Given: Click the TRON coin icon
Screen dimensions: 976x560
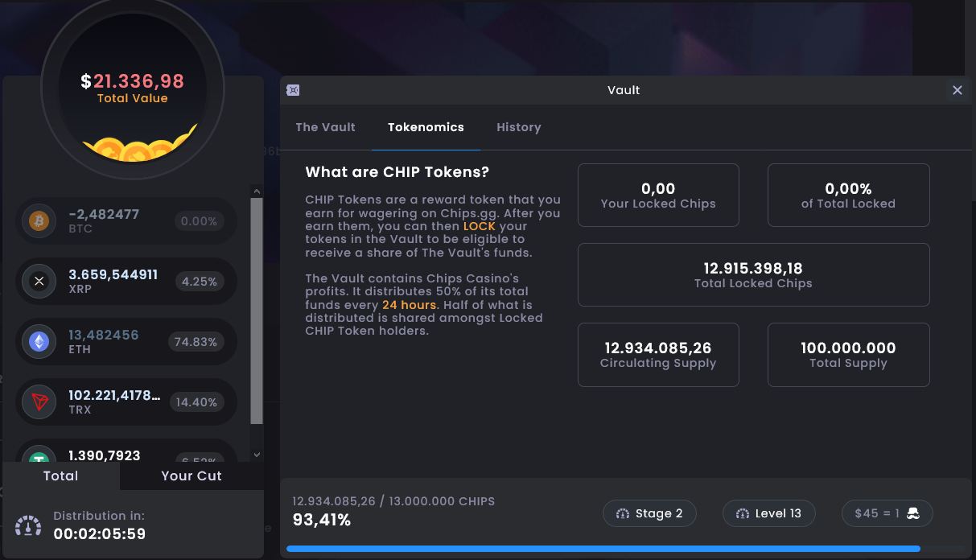Looking at the screenshot, I should coord(39,402).
